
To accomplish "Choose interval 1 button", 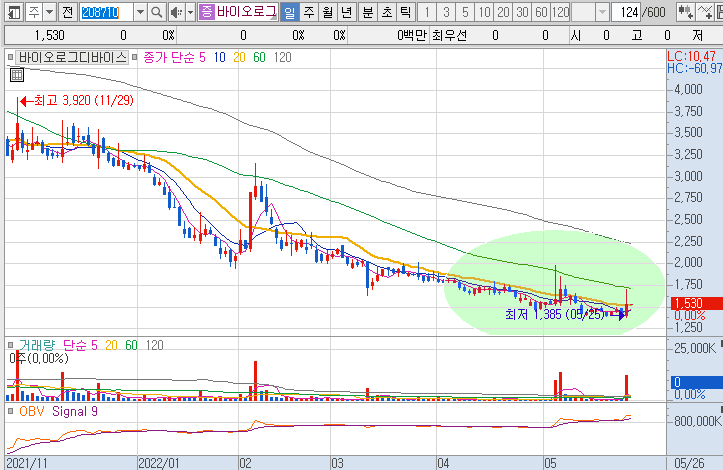I will point(427,12).
